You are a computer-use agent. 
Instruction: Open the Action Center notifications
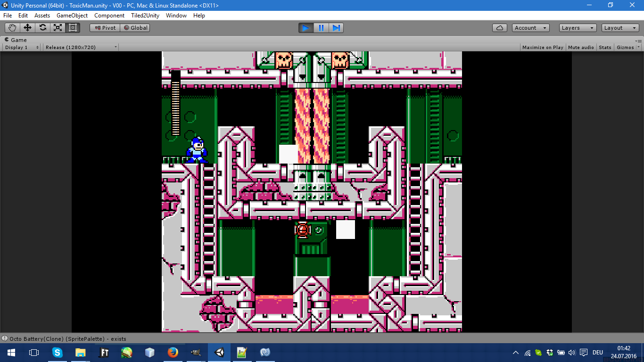point(584,353)
